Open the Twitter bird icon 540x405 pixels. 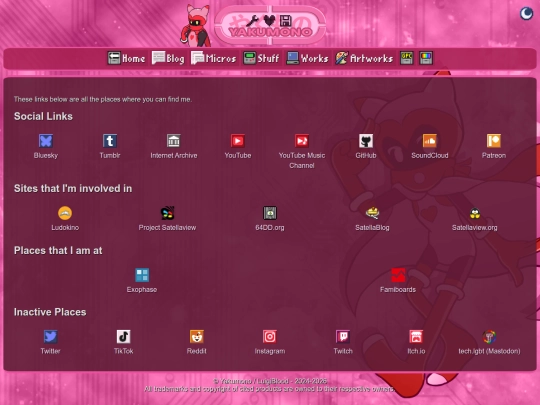(50, 336)
